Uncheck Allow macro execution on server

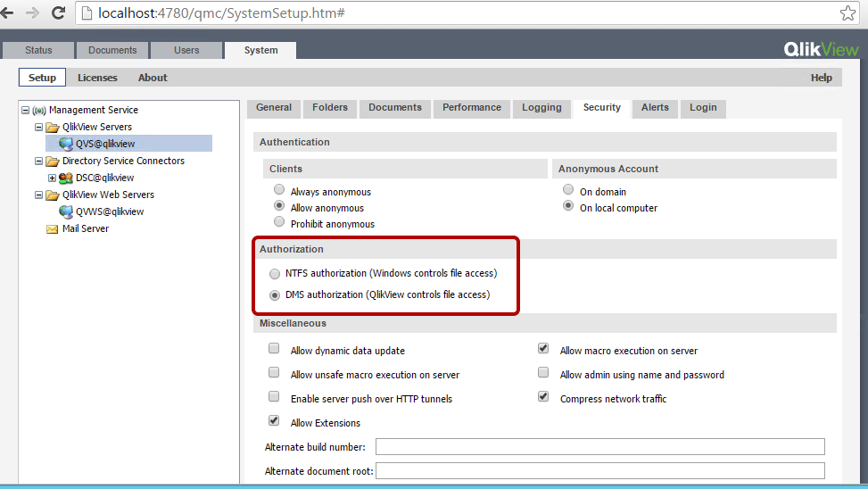[543, 348]
